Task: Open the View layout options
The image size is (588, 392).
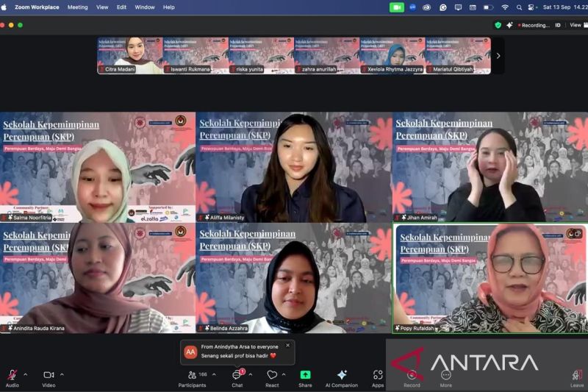Action: tap(575, 25)
